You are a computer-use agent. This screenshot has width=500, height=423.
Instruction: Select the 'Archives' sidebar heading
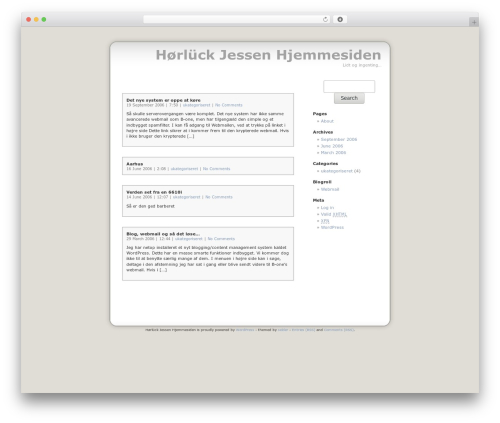click(323, 132)
